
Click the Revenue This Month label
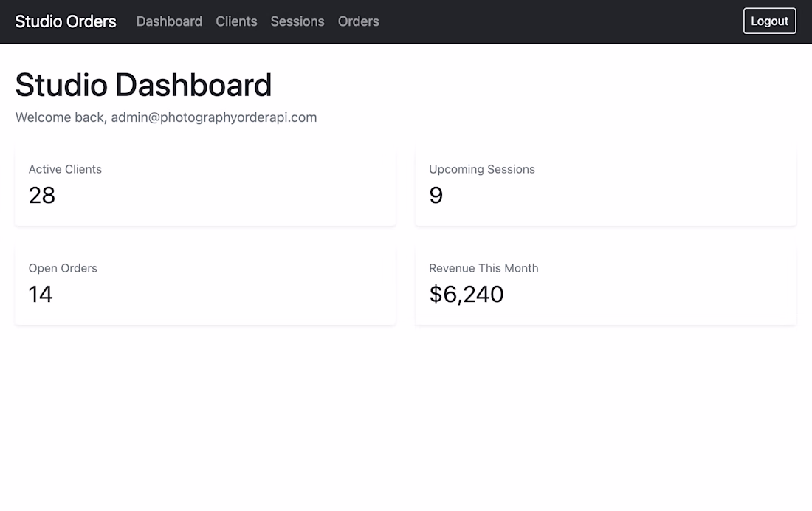click(x=484, y=268)
